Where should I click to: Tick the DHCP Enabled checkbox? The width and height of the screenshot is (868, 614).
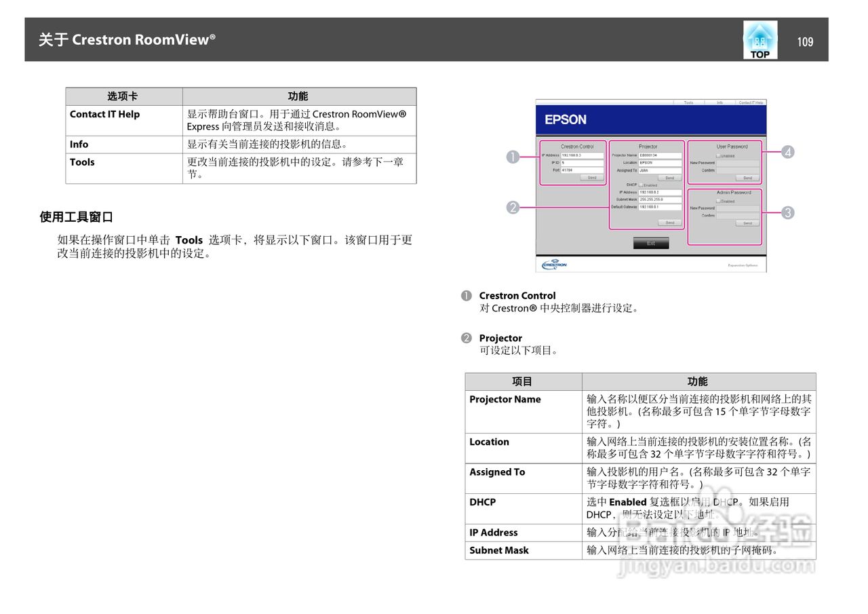pyautogui.click(x=641, y=185)
